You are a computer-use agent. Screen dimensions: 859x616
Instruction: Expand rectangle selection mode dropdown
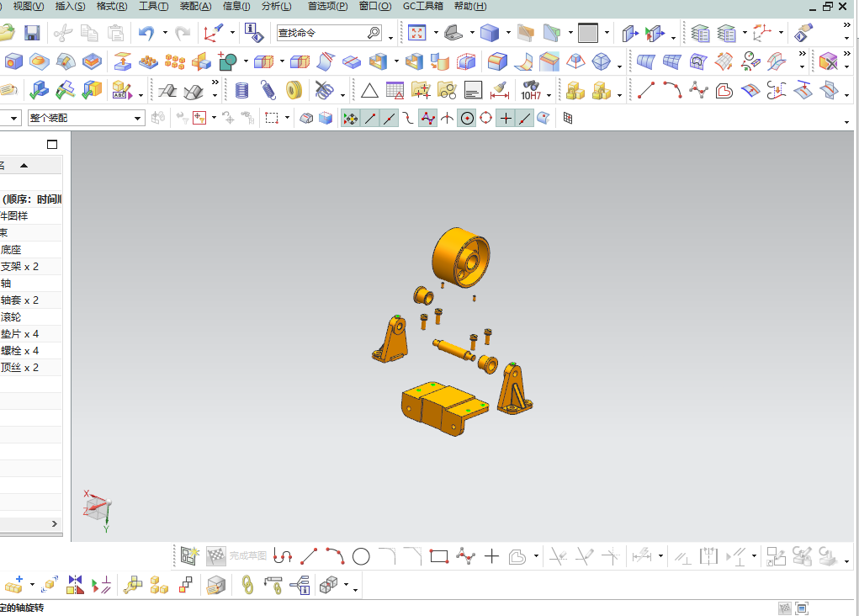click(287, 118)
